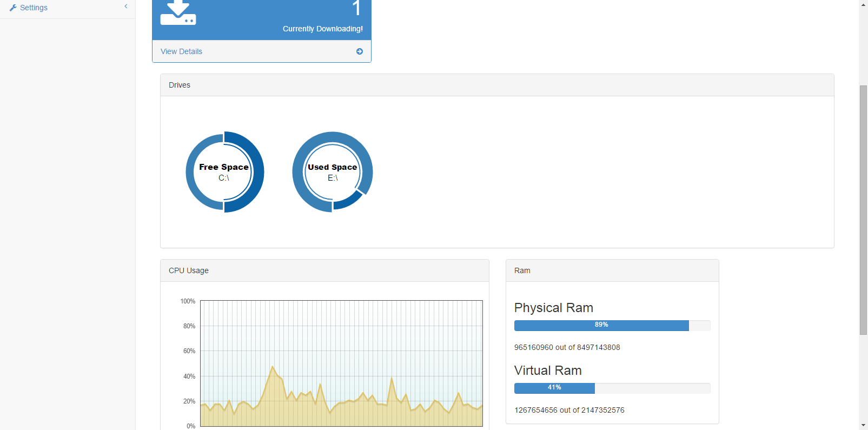The image size is (868, 430).
Task: Click the Settings wrench icon
Action: pyautogui.click(x=13, y=8)
